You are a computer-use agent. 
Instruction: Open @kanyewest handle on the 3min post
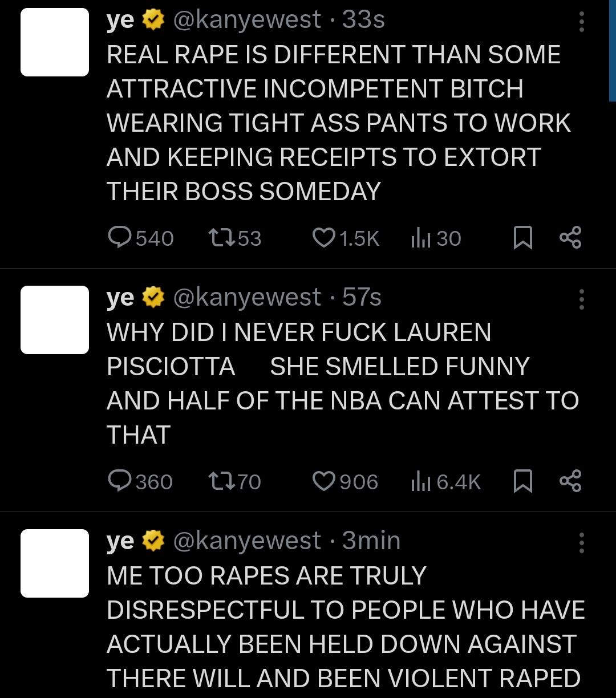tap(246, 541)
